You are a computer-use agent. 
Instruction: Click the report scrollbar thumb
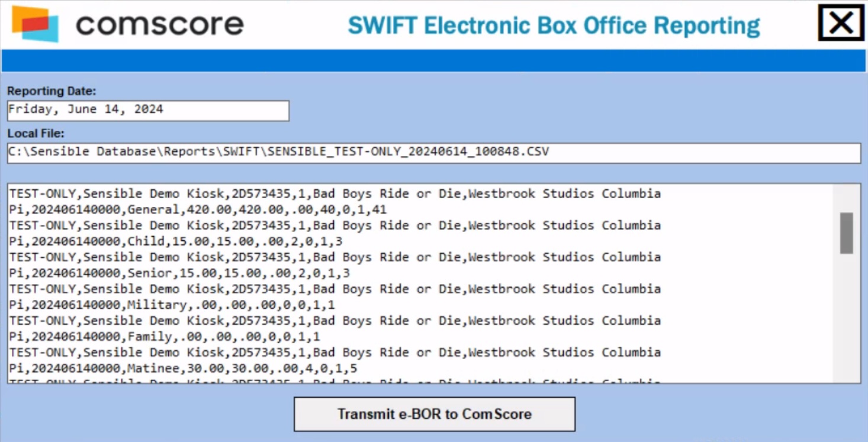tap(846, 233)
